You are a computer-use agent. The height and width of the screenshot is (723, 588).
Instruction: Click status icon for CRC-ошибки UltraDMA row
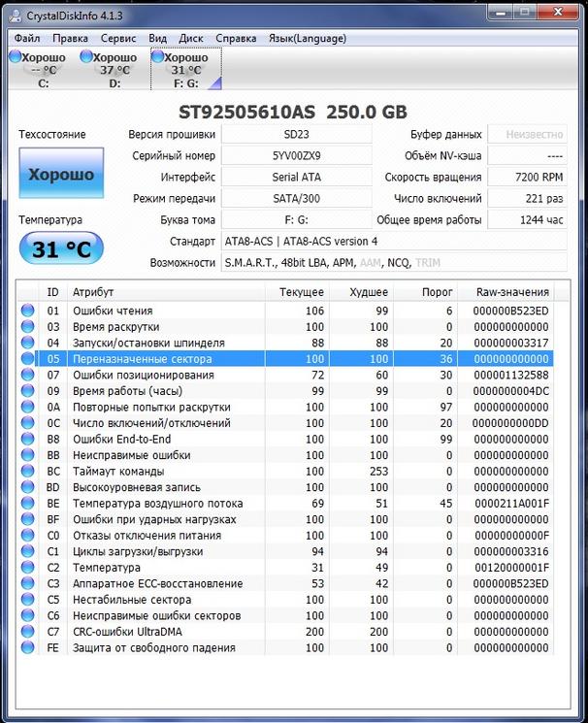coord(28,632)
